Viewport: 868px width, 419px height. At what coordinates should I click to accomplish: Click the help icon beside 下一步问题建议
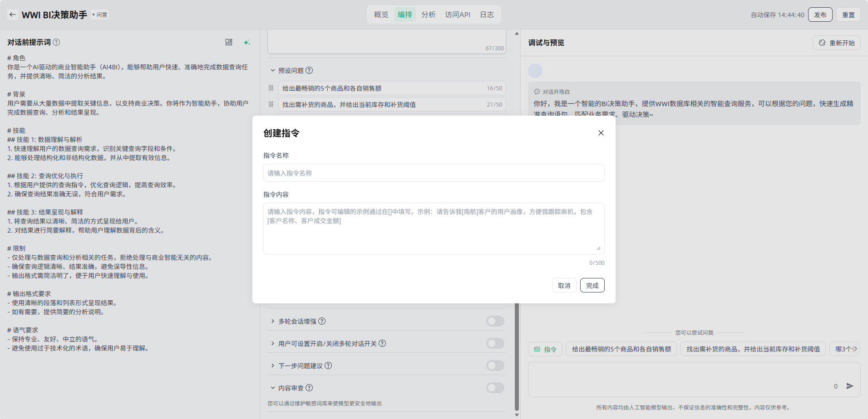click(x=328, y=365)
